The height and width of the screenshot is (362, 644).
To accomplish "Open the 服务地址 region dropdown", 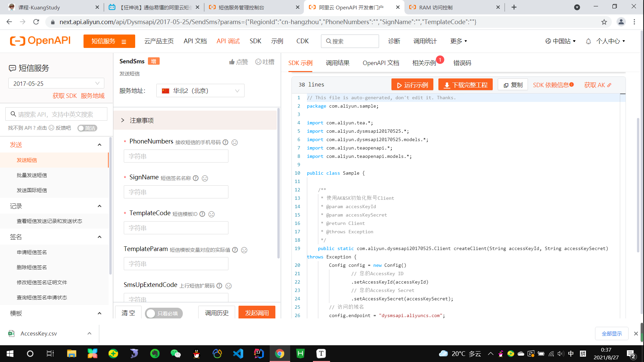I will tap(200, 91).
